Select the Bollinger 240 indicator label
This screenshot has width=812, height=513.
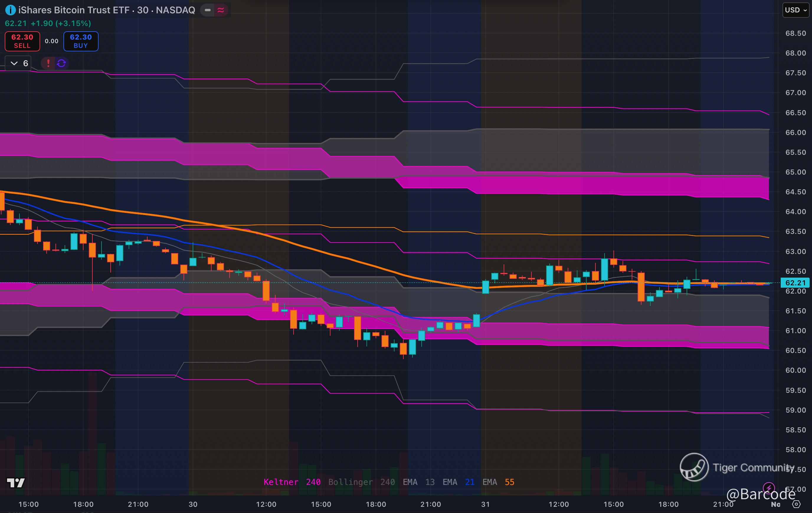[x=361, y=482]
